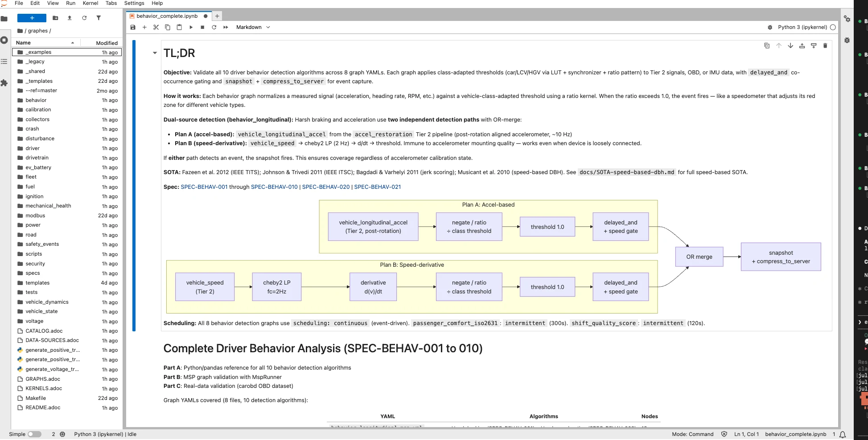868x440 pixels.
Task: Paste cell from clipboard in toolbar
Action: (179, 27)
